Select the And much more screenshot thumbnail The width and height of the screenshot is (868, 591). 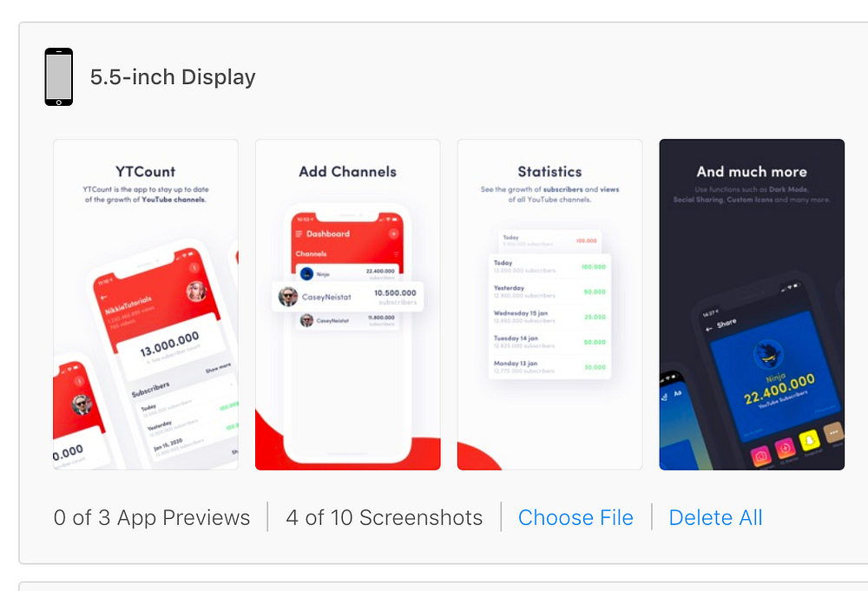[752, 305]
